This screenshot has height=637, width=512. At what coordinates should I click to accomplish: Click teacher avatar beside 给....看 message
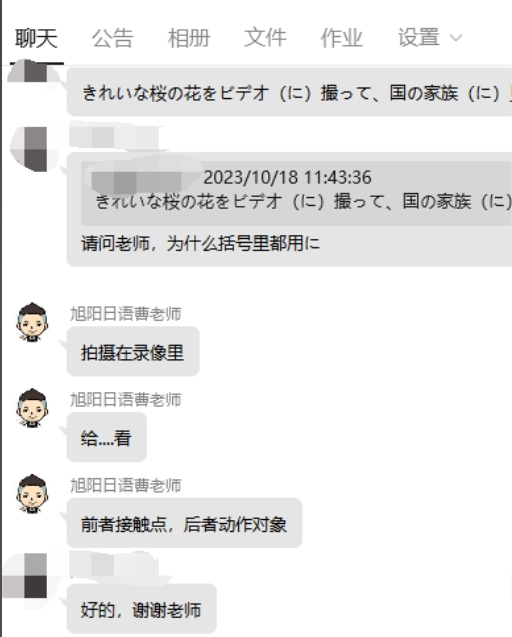click(x=32, y=408)
